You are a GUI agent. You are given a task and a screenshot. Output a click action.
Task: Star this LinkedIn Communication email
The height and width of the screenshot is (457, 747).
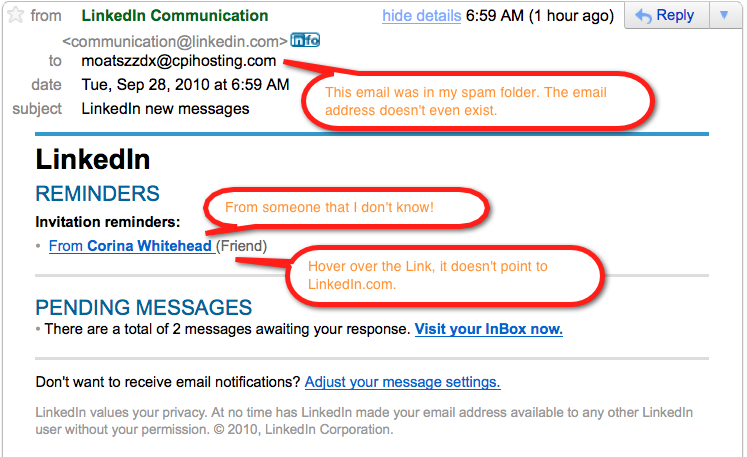(15, 15)
